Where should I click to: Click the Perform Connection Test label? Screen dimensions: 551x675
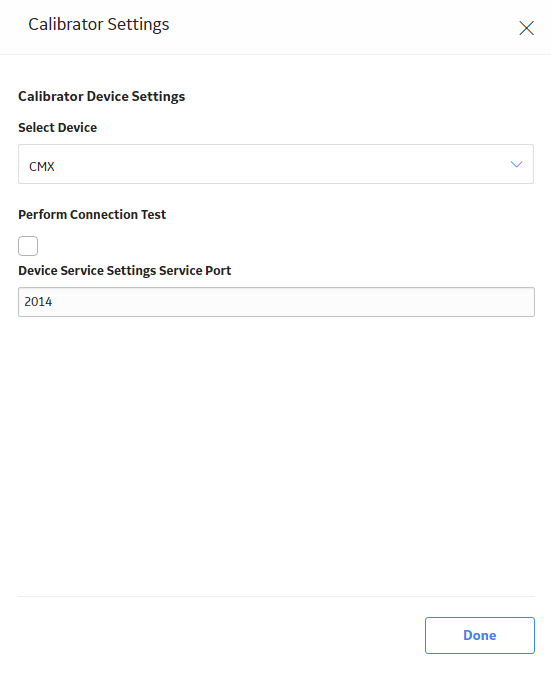(x=92, y=214)
